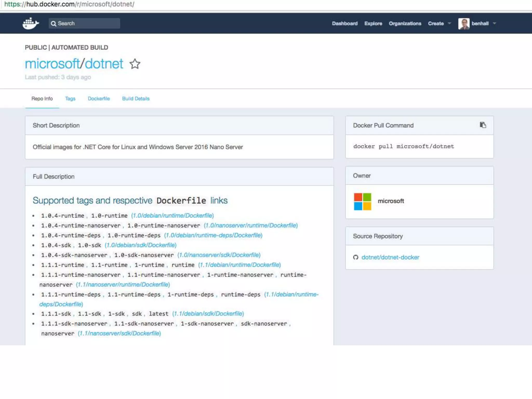Open Organizations in top navigation
This screenshot has width=532, height=399.
click(x=405, y=24)
